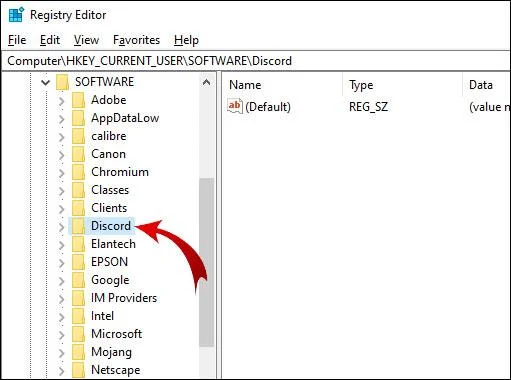Expand the calibre key
This screenshot has height=380, width=511.
coord(61,137)
